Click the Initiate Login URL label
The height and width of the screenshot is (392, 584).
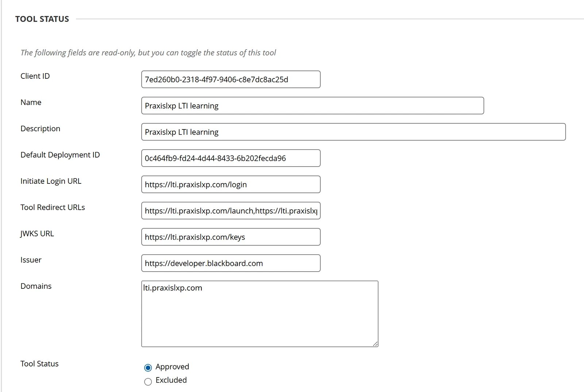point(51,181)
